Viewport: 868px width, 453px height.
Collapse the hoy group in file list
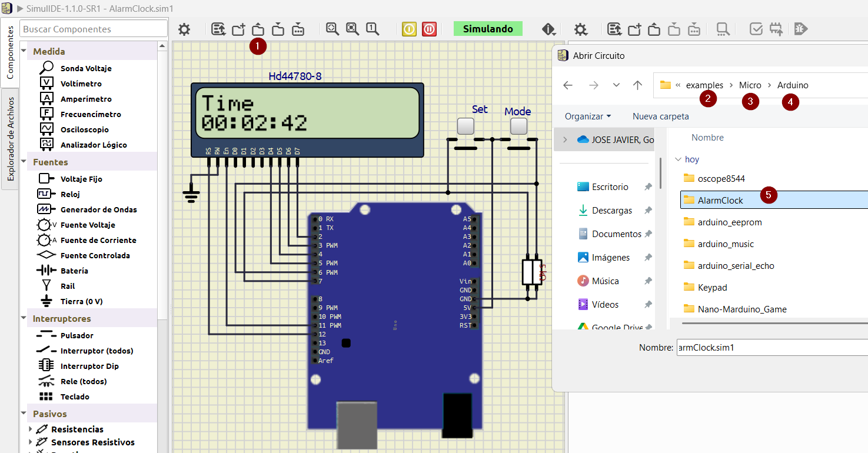679,159
